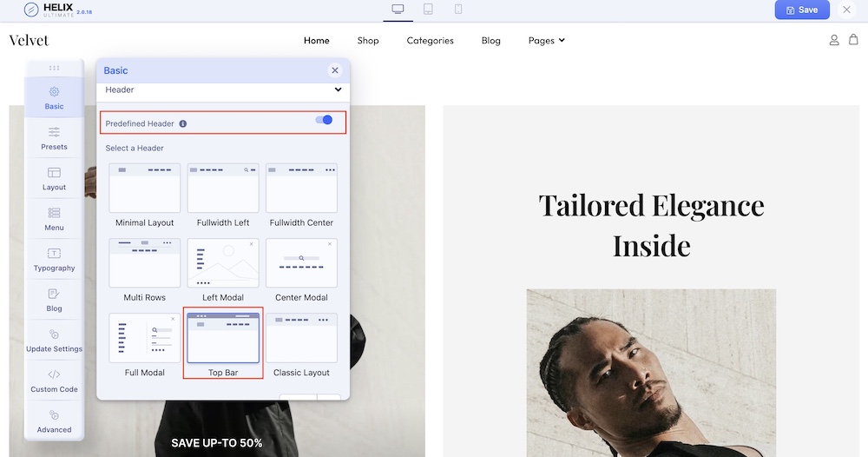Open Custom Code settings
This screenshot has width=868, height=457.
click(x=54, y=381)
